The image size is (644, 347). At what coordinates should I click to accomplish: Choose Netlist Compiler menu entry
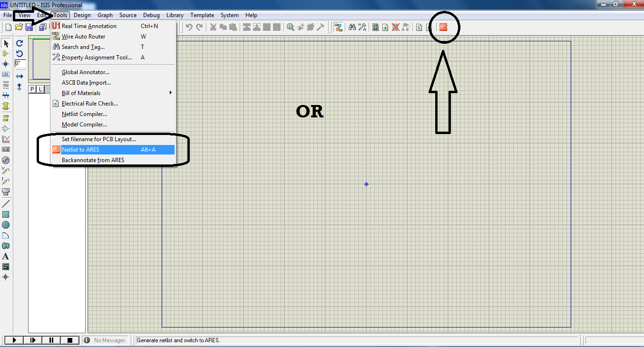pyautogui.click(x=113, y=114)
